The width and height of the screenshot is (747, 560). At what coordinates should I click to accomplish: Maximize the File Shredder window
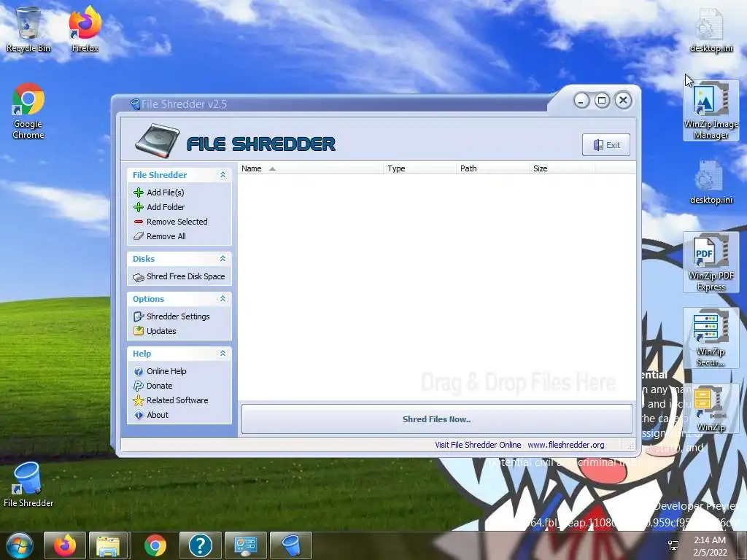coord(602,101)
